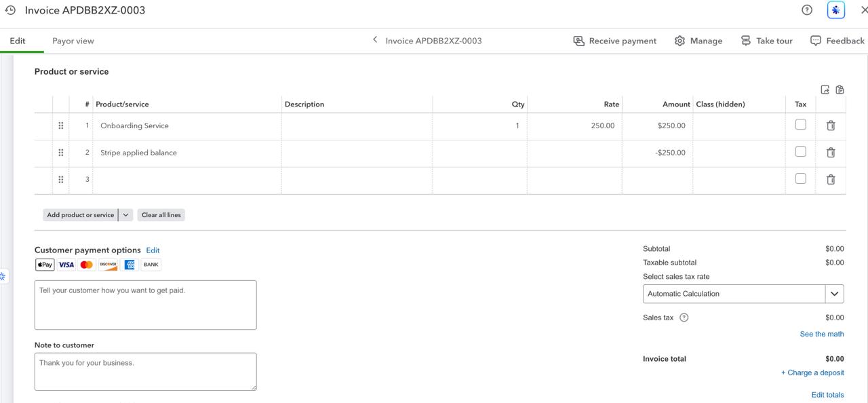The image size is (868, 403).
Task: Open the AI assistant sparkle button
Action: pos(836,10)
